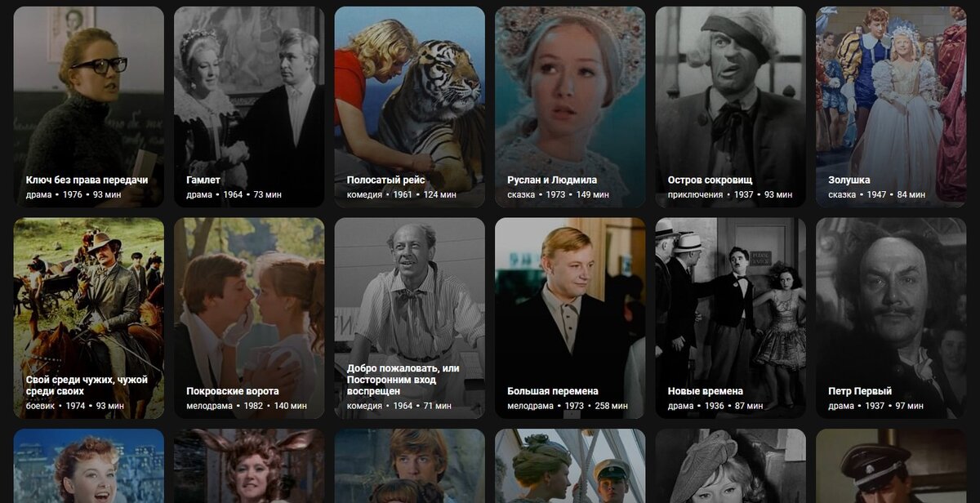980x503 pixels.
Task: Select the Золушка 1947 movie card
Action: click(x=891, y=107)
